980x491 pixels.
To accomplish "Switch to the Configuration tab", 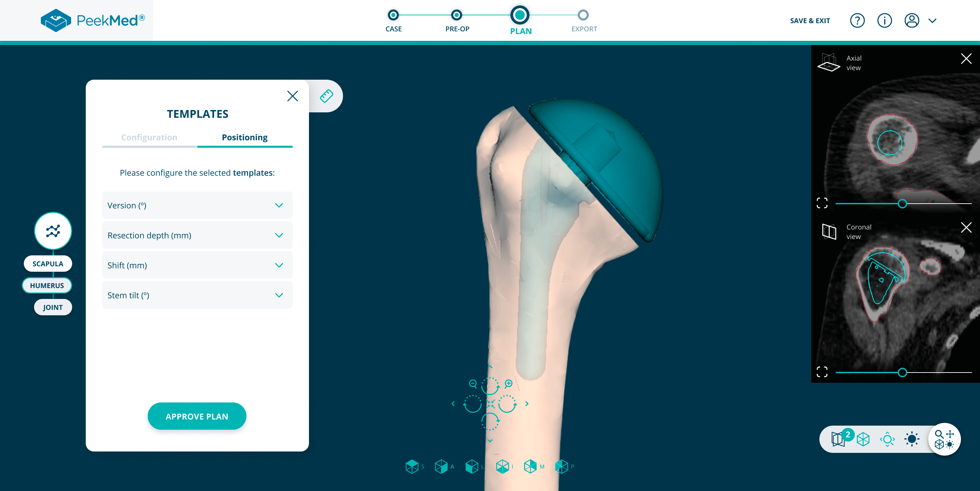I will pyautogui.click(x=149, y=138).
